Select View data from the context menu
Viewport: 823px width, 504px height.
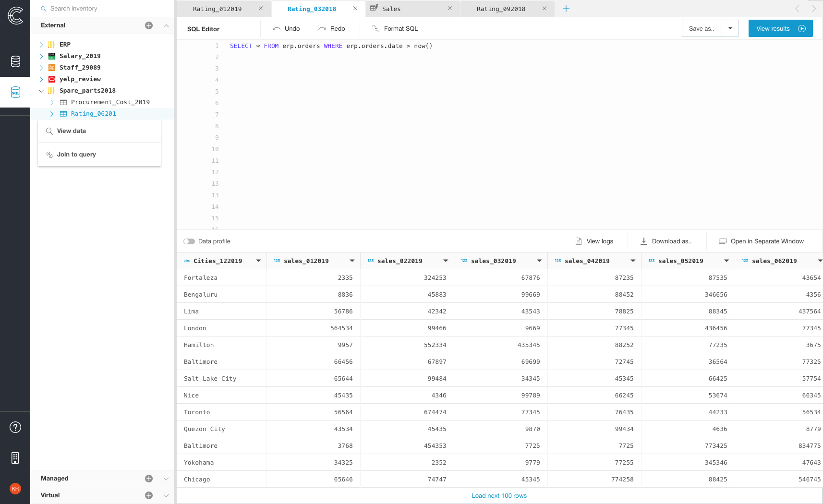click(x=71, y=131)
